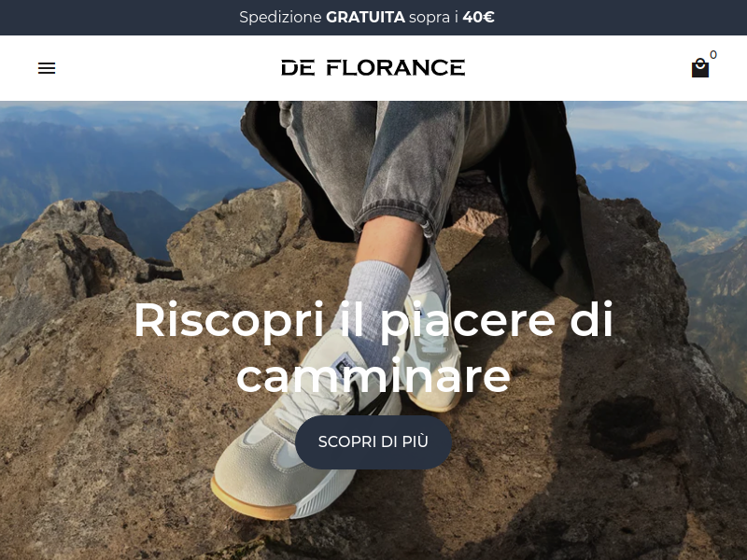
Task: Click the free shipping announcement bar
Action: coord(373,18)
